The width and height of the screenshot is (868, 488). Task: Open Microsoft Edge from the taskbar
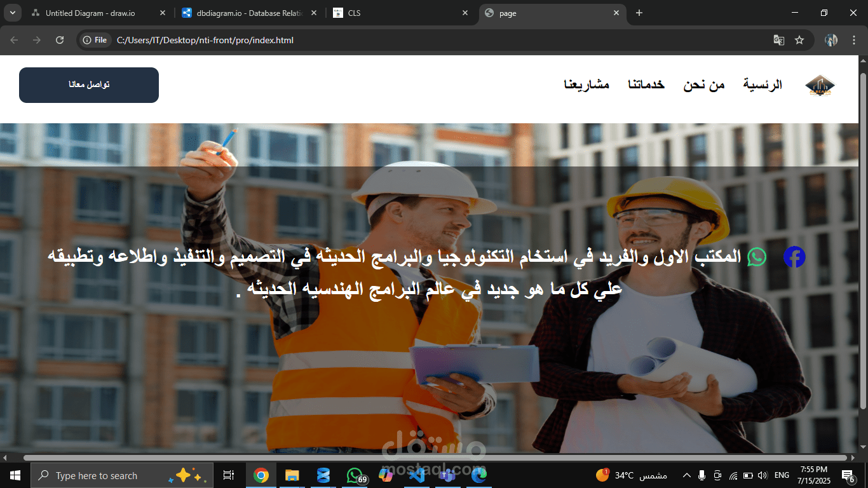click(x=478, y=475)
